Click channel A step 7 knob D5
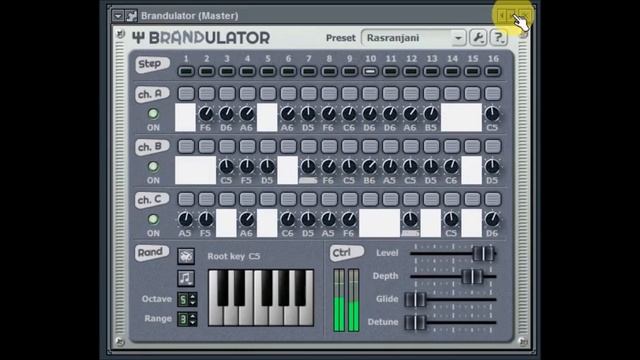 click(x=308, y=114)
